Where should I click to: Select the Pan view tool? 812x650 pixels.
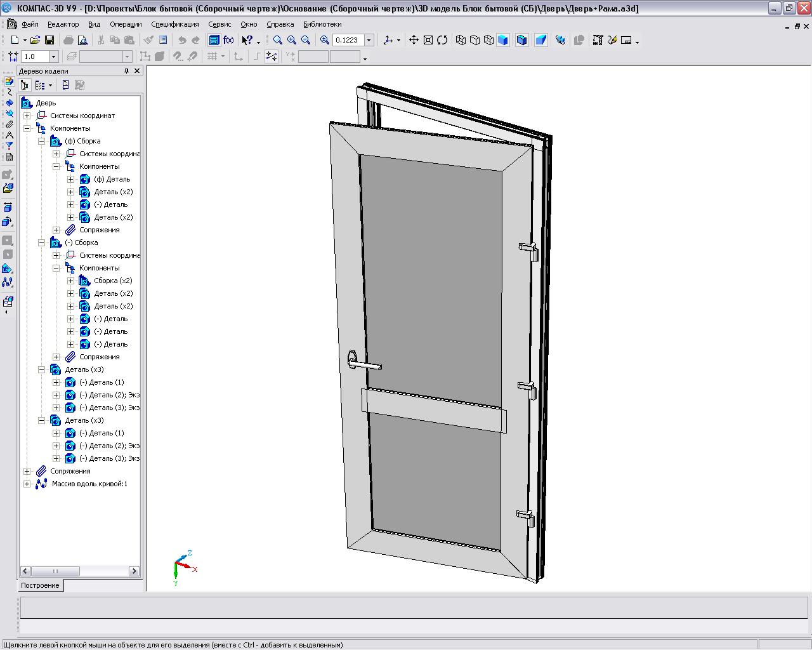click(414, 40)
